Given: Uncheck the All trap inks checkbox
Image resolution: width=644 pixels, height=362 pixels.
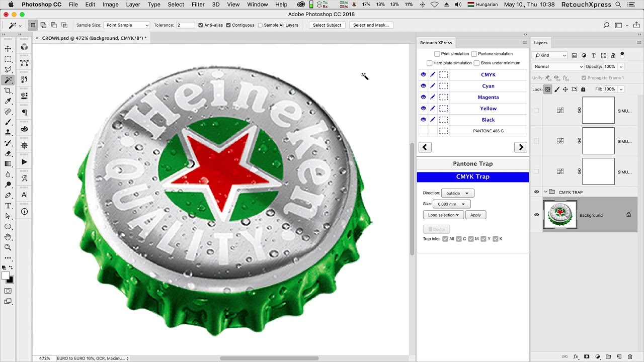Looking at the screenshot, I should pos(445,239).
